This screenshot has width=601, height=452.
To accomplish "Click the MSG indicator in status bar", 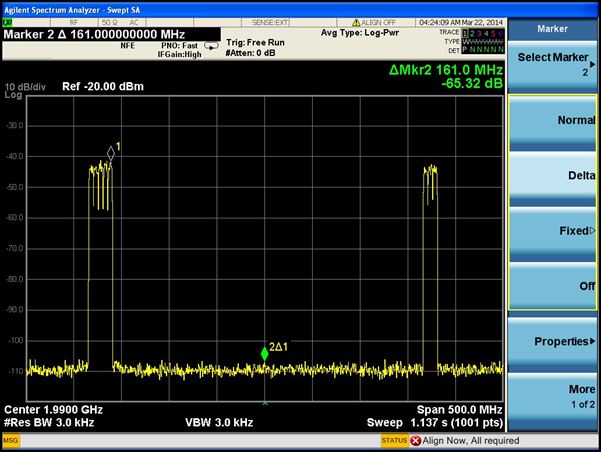I will (11, 440).
